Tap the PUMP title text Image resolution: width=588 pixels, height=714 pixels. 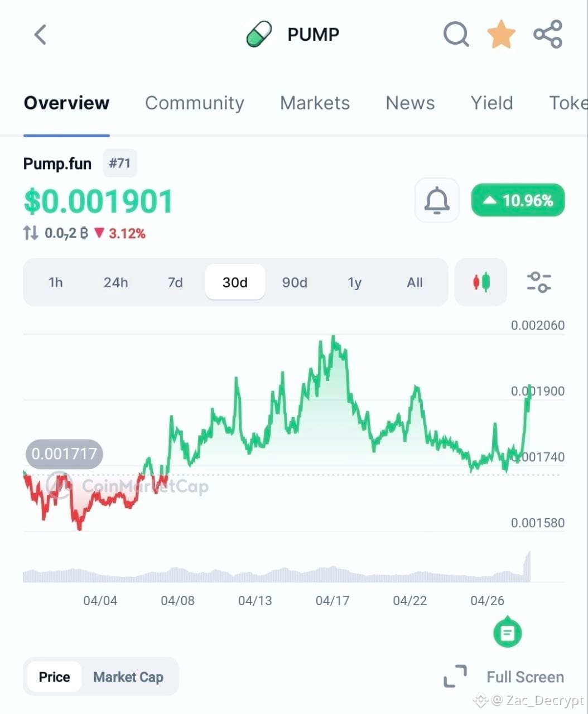tap(313, 35)
